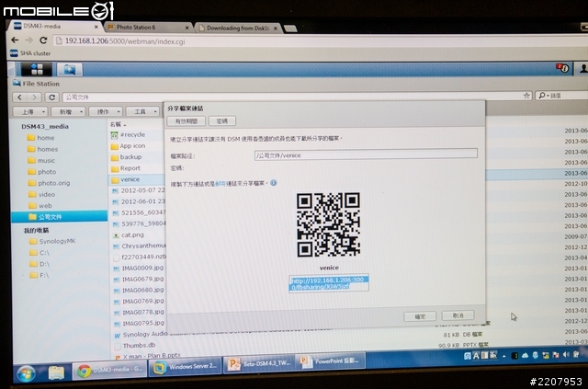Switch to Downloading from DiskStation tab
This screenshot has width=588, height=389.
tap(238, 28)
